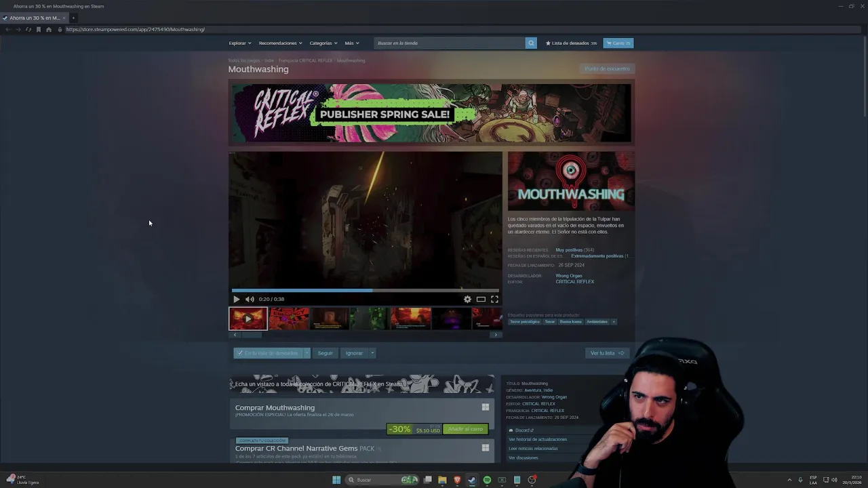Viewport: 868px width, 488px height.
Task: Open Discord link in sidebar
Action: point(524,430)
